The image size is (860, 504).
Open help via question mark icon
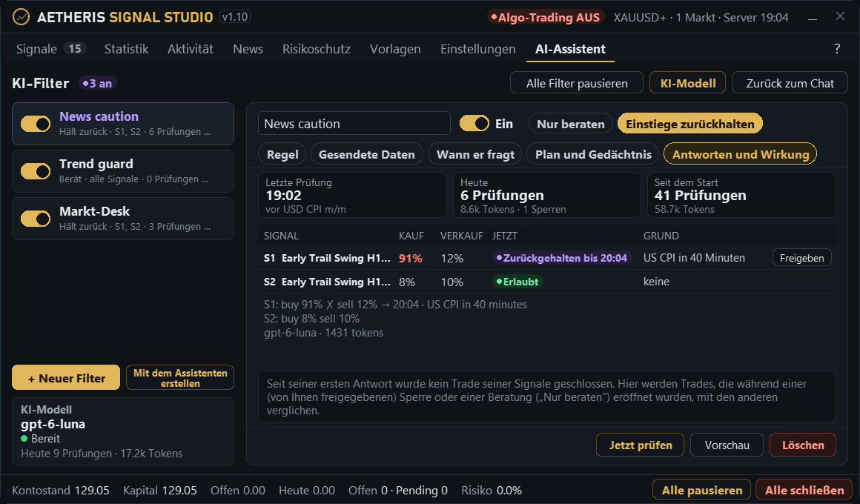click(837, 49)
